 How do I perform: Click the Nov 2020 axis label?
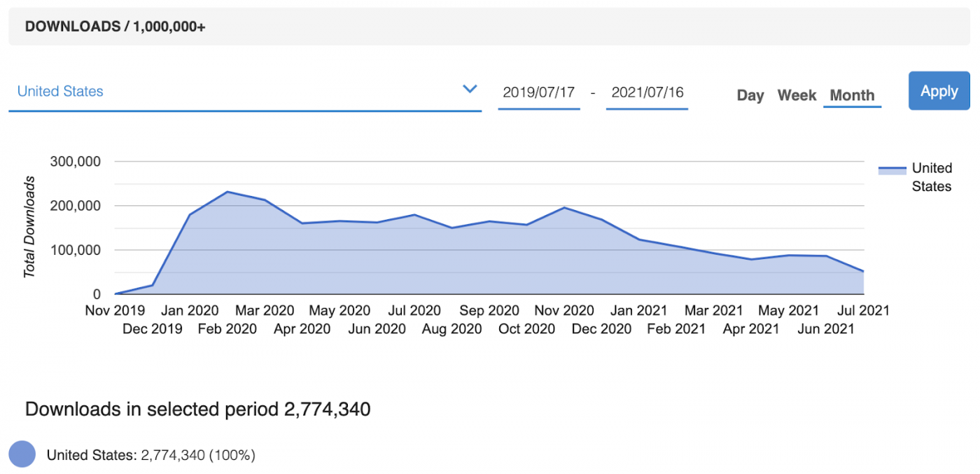coord(564,310)
